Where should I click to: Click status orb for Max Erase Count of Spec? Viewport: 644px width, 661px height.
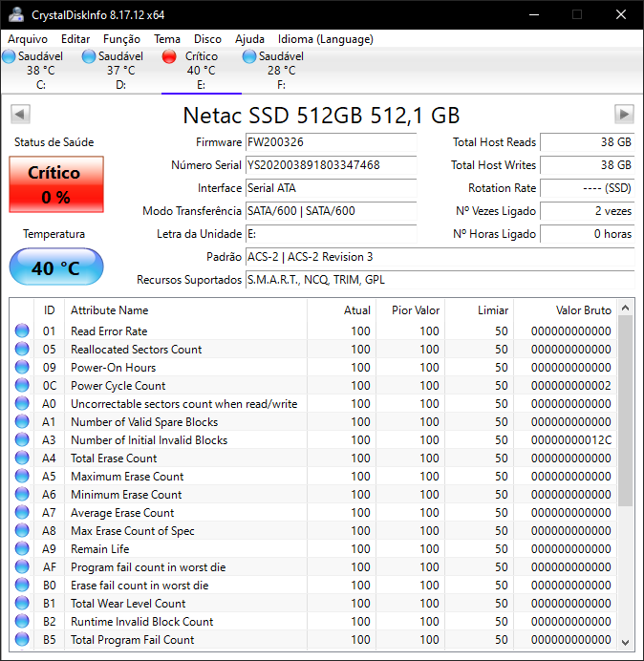[x=22, y=530]
